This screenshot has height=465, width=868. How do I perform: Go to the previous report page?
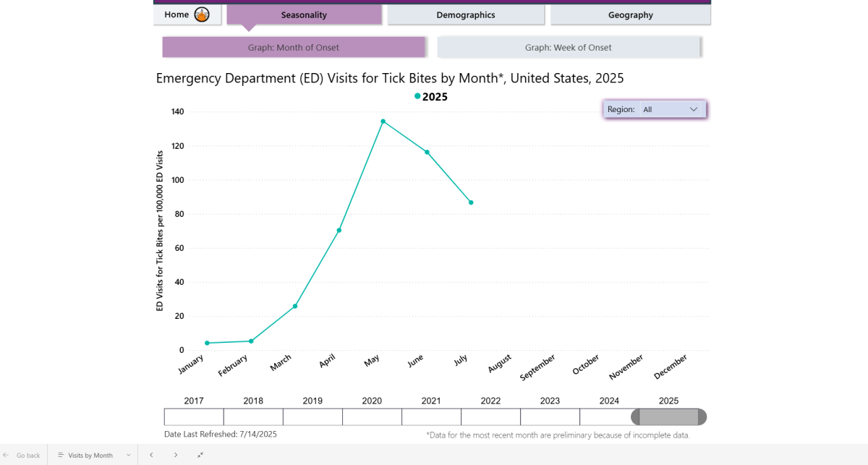pyautogui.click(x=151, y=455)
